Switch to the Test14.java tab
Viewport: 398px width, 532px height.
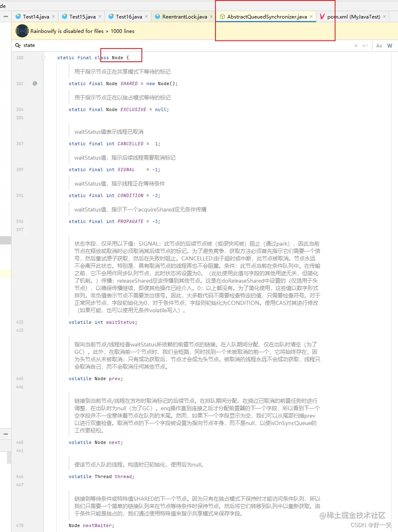[36, 17]
